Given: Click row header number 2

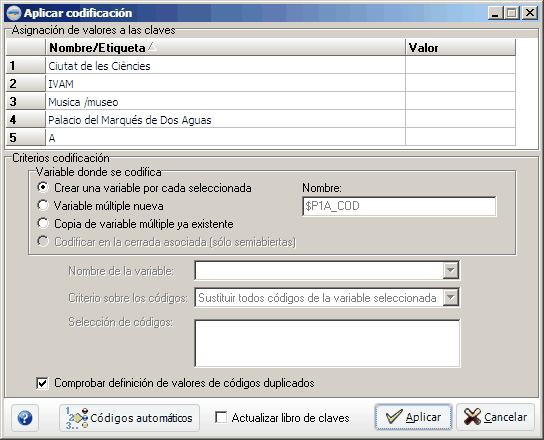Looking at the screenshot, I should [26, 84].
